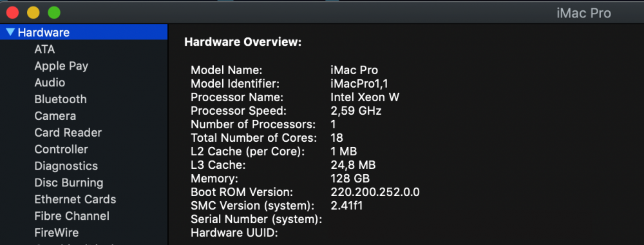The image size is (644, 245).
Task: Select the Memory value 128 GB
Action: click(350, 179)
